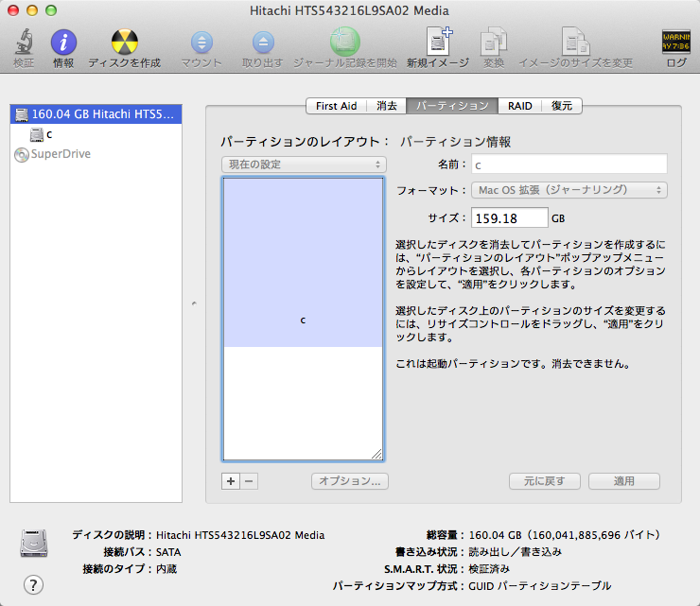Open the Log (ログ) warning icon
Image resolution: width=700 pixels, height=606 pixels.
tap(676, 42)
